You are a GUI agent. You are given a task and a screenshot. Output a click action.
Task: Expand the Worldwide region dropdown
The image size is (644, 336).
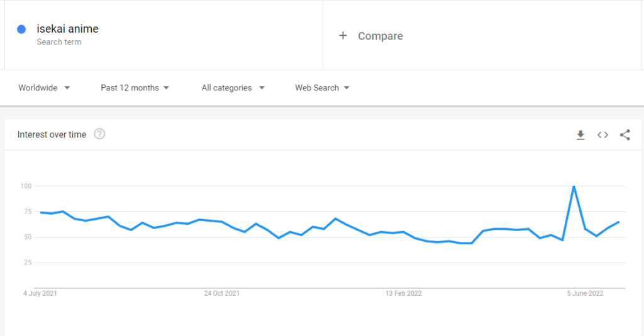(x=45, y=88)
